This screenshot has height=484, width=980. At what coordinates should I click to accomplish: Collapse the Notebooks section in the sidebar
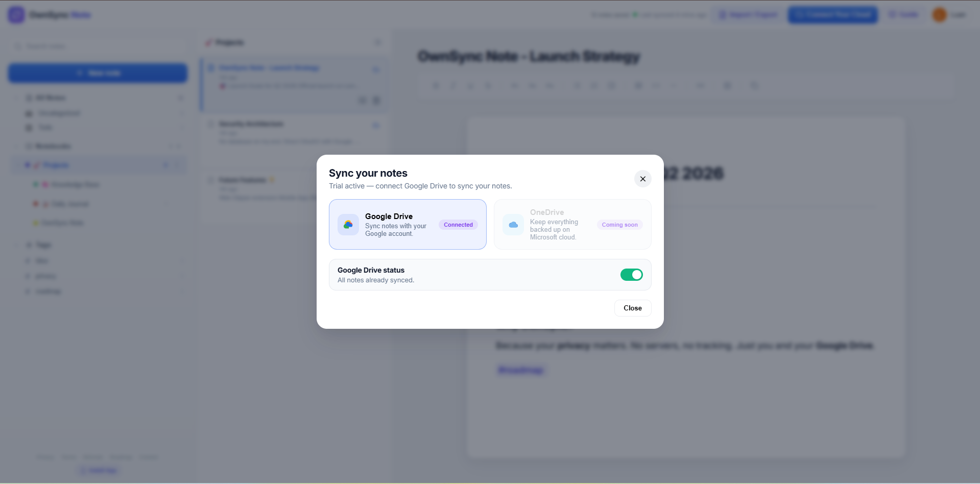tap(16, 147)
